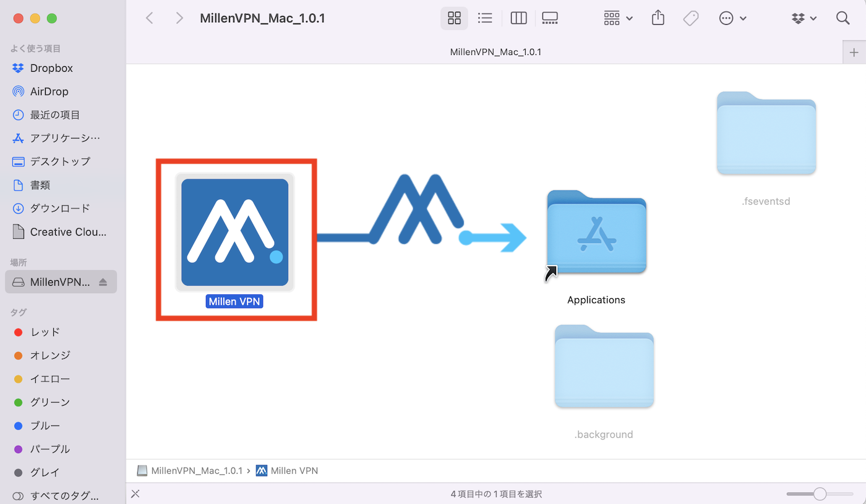Add a new tab with plus button
Viewport: 866px width, 504px height.
(854, 53)
